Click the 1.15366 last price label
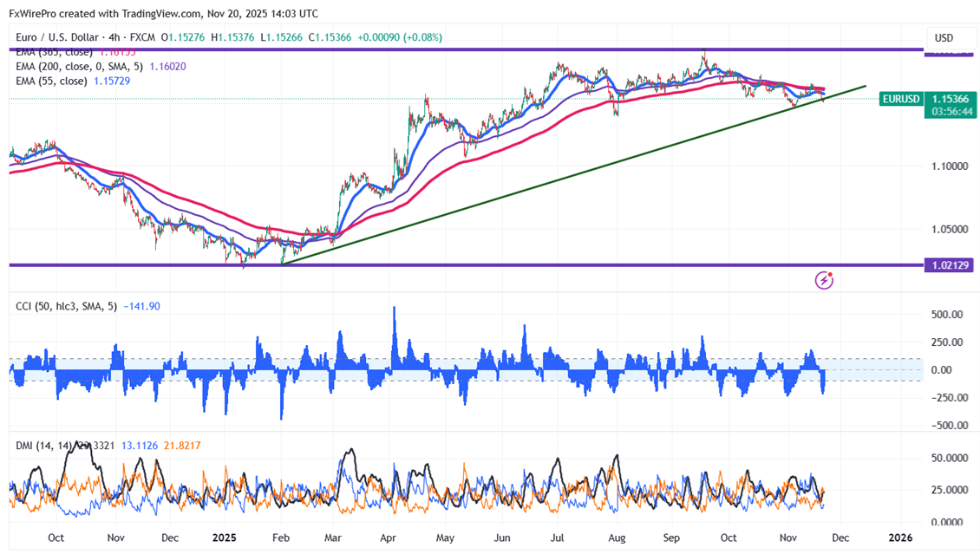980x554 pixels. pyautogui.click(x=950, y=99)
